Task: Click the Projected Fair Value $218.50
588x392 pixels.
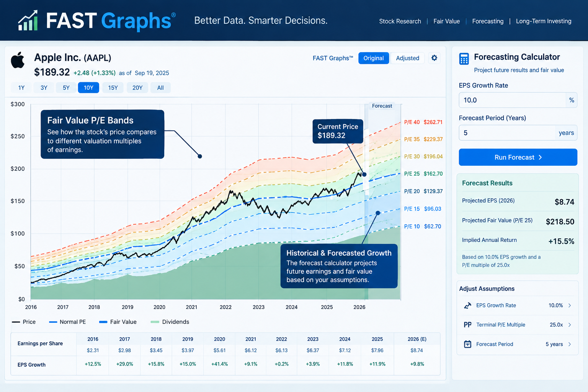Action: [x=560, y=222]
